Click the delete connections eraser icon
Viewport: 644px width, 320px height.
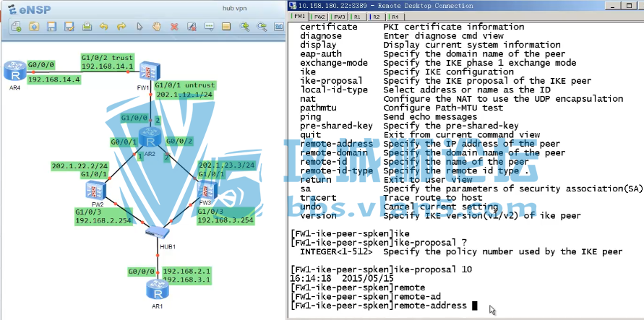(192, 27)
